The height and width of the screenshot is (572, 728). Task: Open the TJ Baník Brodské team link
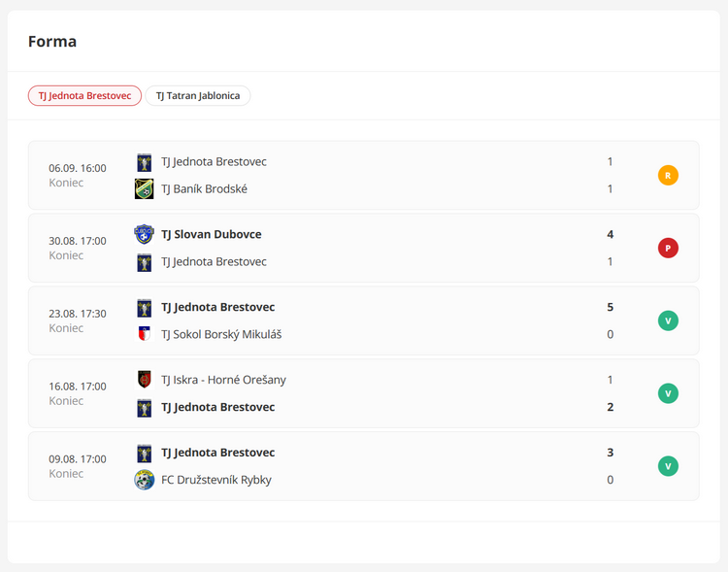(x=204, y=189)
